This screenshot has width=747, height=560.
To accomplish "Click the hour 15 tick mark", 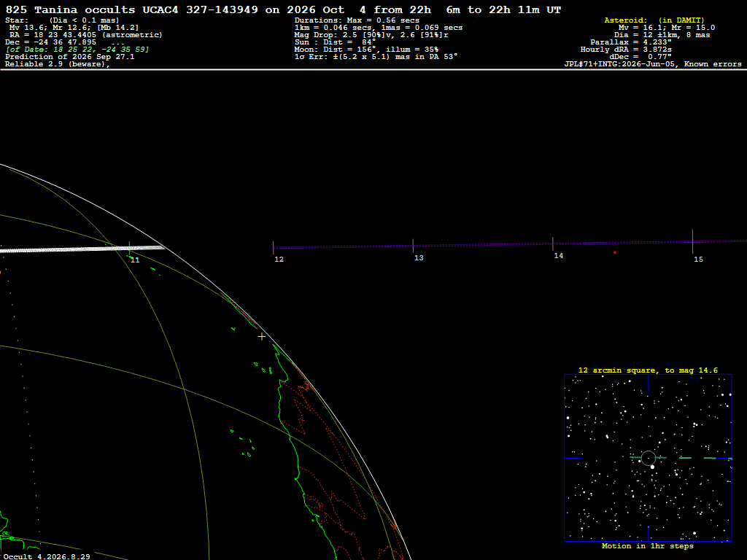I will [x=693, y=241].
